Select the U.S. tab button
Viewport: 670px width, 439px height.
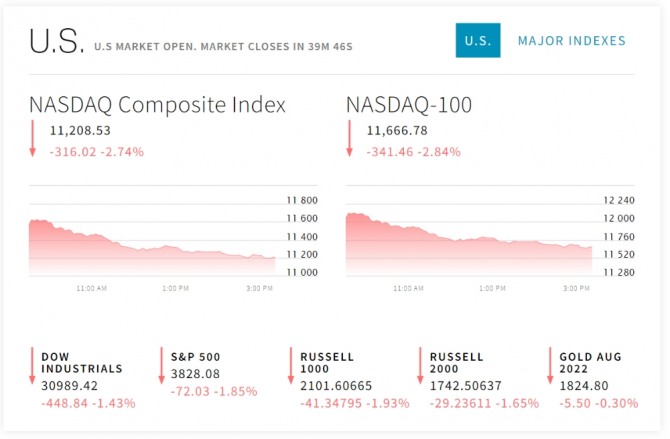coord(478,41)
